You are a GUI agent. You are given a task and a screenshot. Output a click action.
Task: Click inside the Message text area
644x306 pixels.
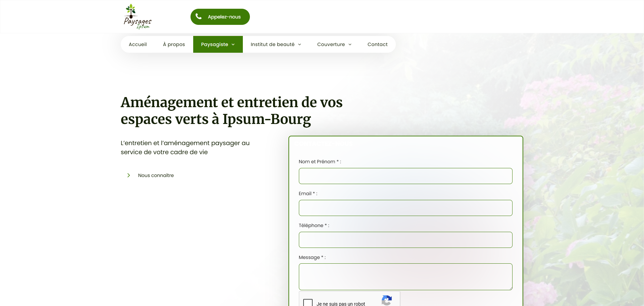coord(405,277)
